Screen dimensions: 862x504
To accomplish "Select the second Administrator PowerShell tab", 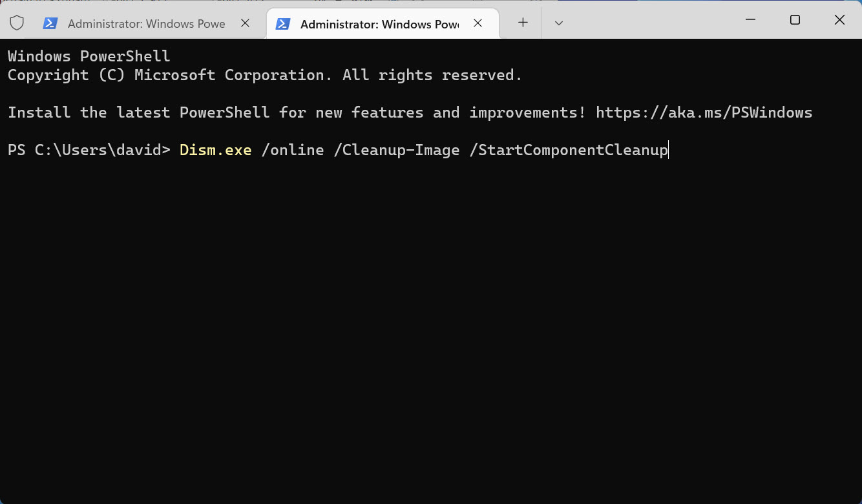I will pos(383,23).
